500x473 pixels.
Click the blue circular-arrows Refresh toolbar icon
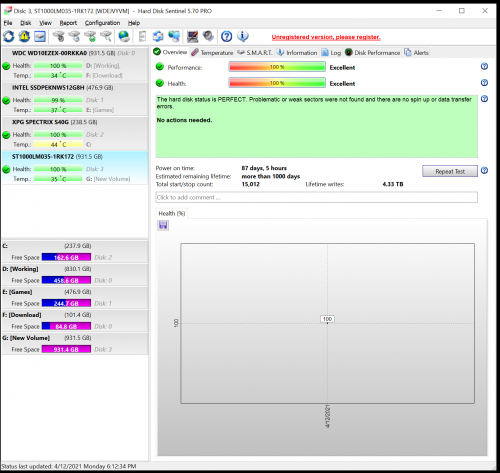pos(9,36)
